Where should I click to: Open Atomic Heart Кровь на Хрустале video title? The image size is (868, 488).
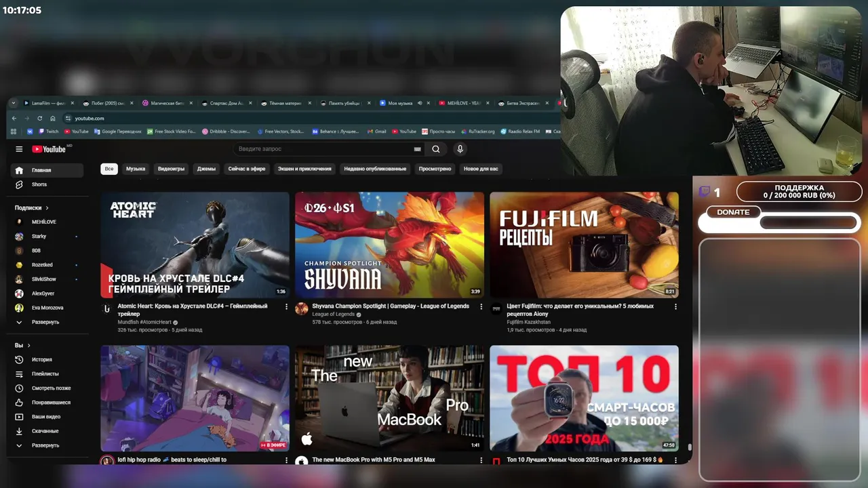[x=192, y=310]
